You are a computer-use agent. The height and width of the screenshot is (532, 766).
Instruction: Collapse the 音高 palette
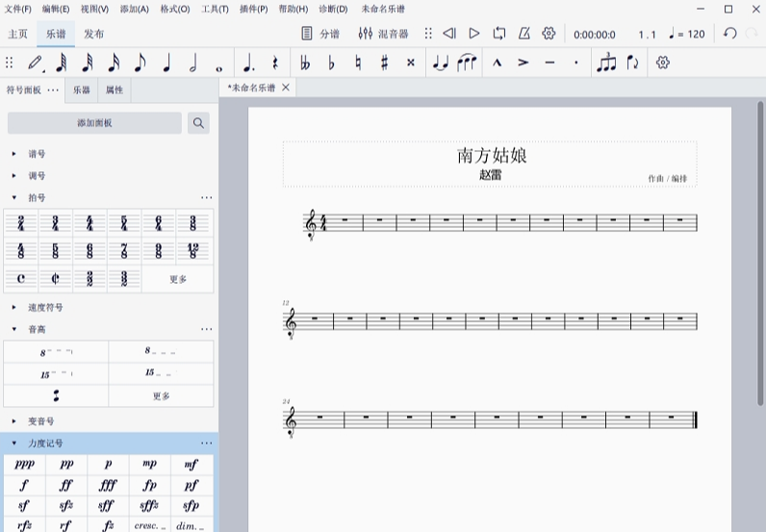(x=14, y=329)
